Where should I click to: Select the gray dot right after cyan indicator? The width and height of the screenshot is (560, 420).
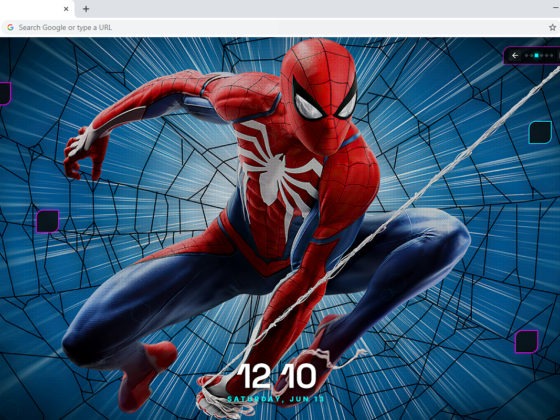541,55
